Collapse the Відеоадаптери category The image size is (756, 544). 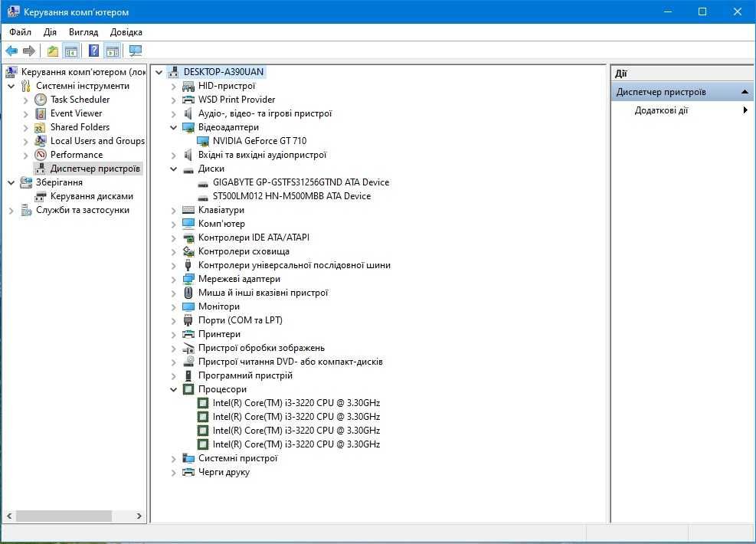pos(174,127)
